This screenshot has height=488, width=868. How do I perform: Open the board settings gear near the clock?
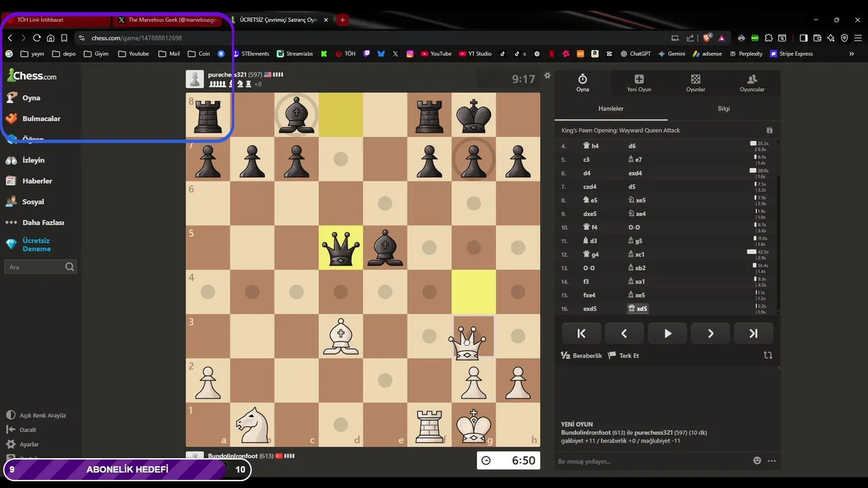(x=547, y=76)
